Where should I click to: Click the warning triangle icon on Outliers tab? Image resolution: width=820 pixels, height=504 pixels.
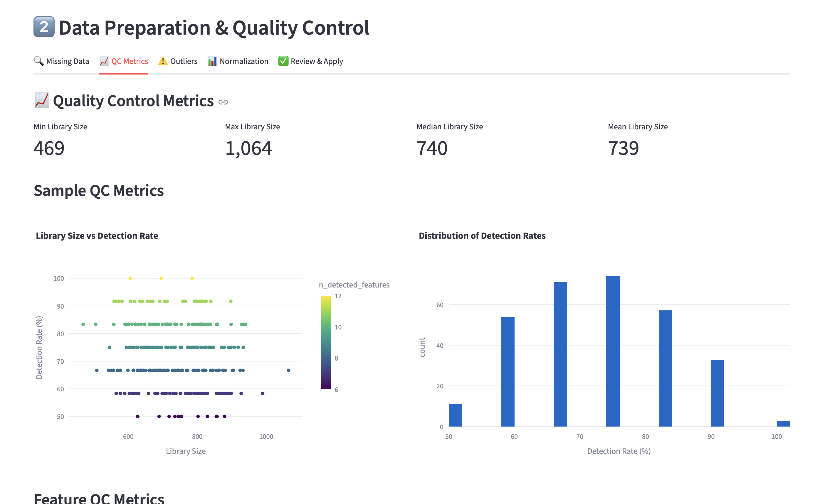[x=163, y=61]
